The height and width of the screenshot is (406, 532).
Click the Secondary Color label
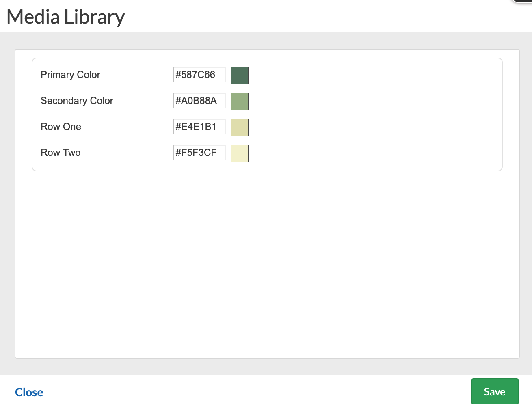[x=77, y=101]
